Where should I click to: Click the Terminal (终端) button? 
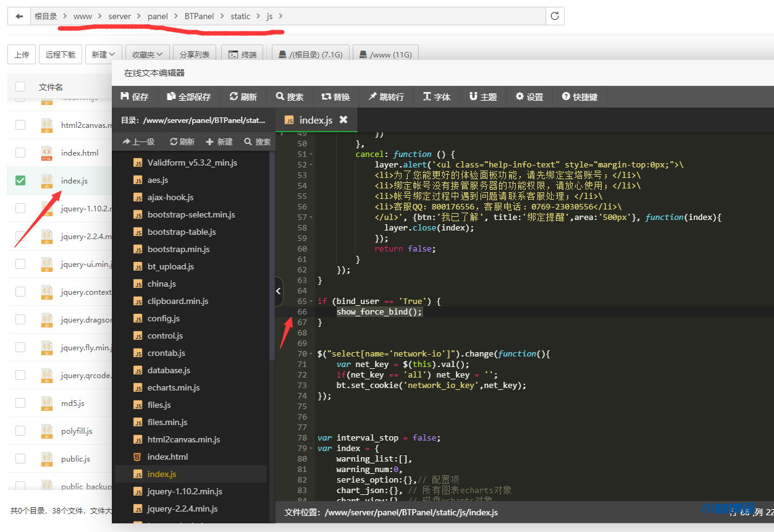pos(242,54)
